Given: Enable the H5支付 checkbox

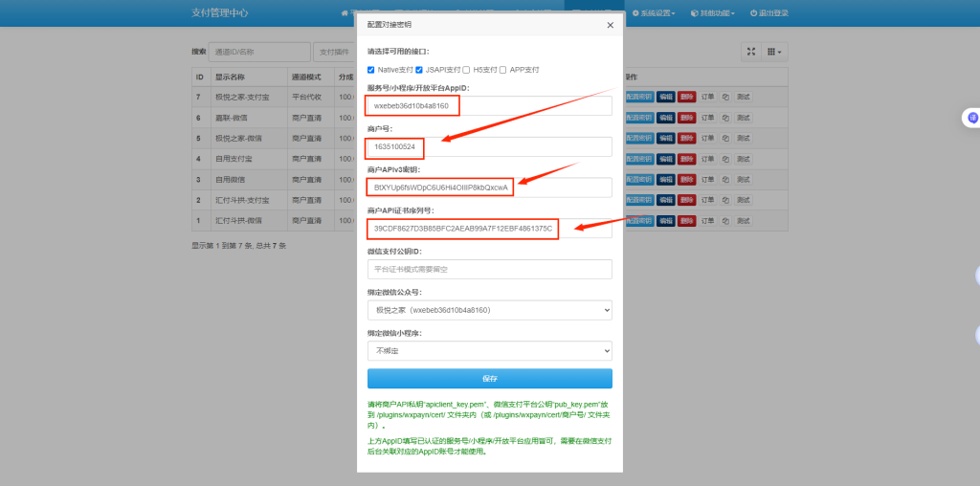Looking at the screenshot, I should [466, 70].
